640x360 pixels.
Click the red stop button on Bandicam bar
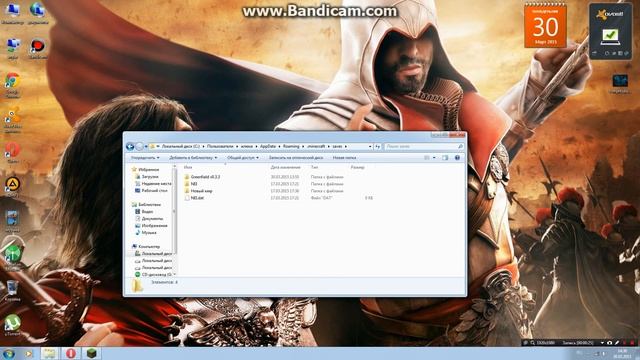[633, 343]
